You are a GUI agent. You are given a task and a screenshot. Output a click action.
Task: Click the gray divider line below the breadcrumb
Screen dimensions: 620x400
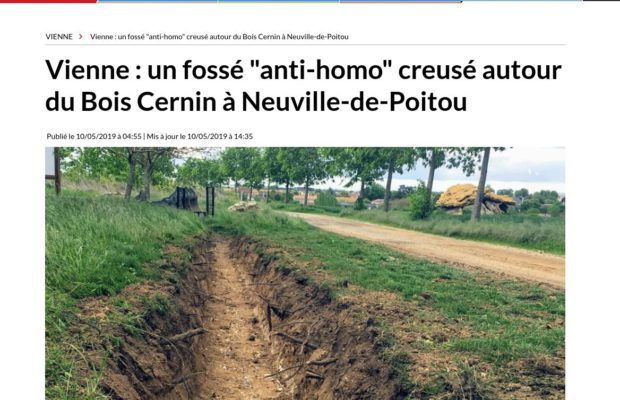pos(305,45)
